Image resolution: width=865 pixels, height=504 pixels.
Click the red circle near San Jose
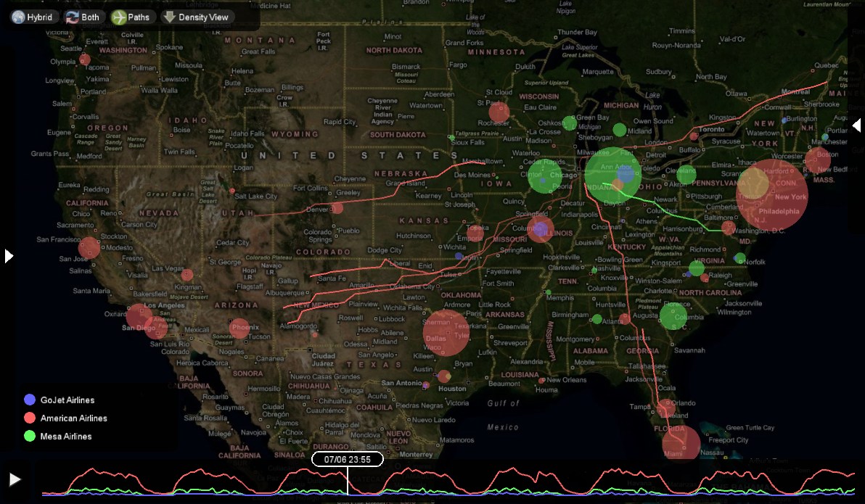coord(89,247)
